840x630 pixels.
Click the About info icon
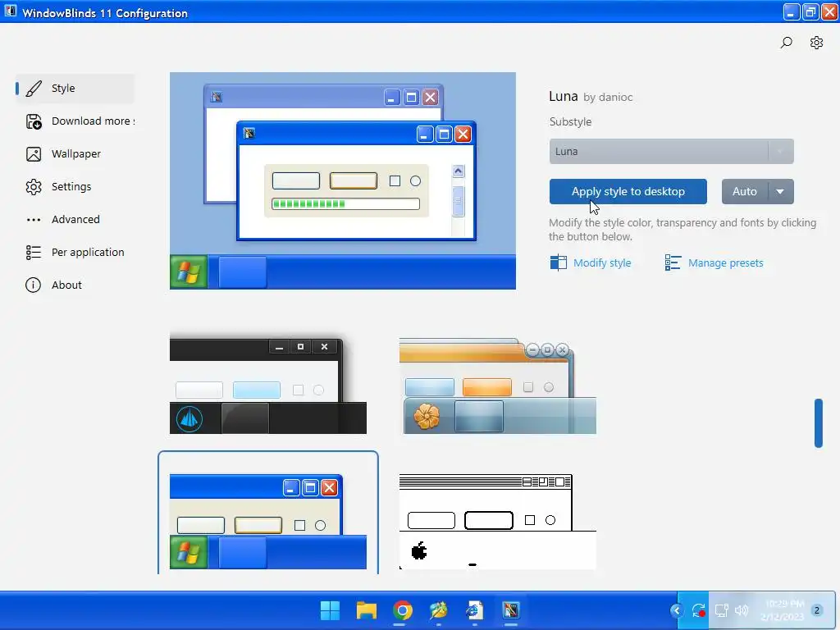pyautogui.click(x=33, y=285)
